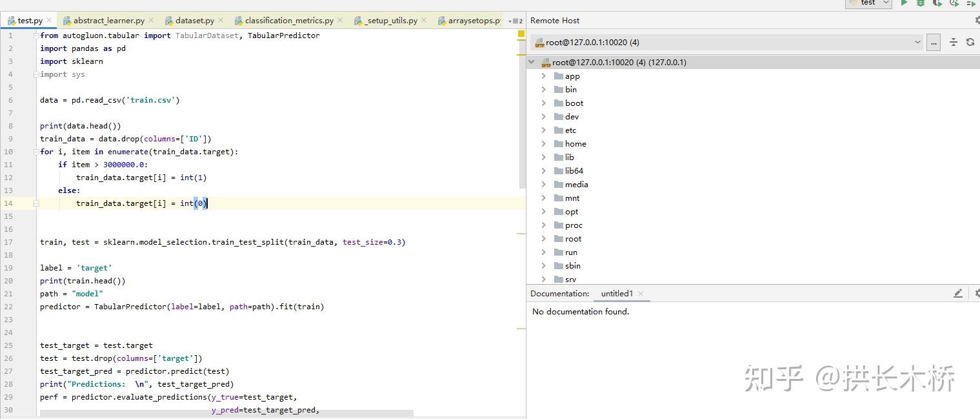Expand the root folder in the remote tree
The height and width of the screenshot is (419, 980).
click(x=544, y=238)
